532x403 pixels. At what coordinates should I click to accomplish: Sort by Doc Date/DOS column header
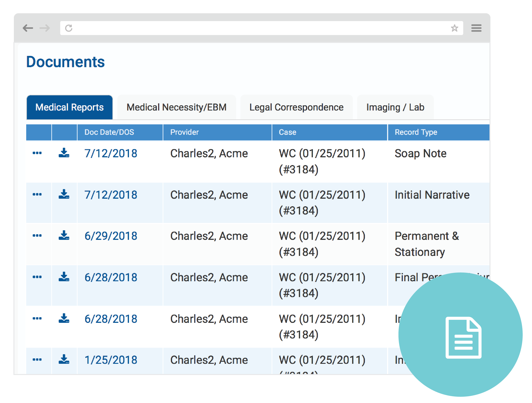pos(109,132)
